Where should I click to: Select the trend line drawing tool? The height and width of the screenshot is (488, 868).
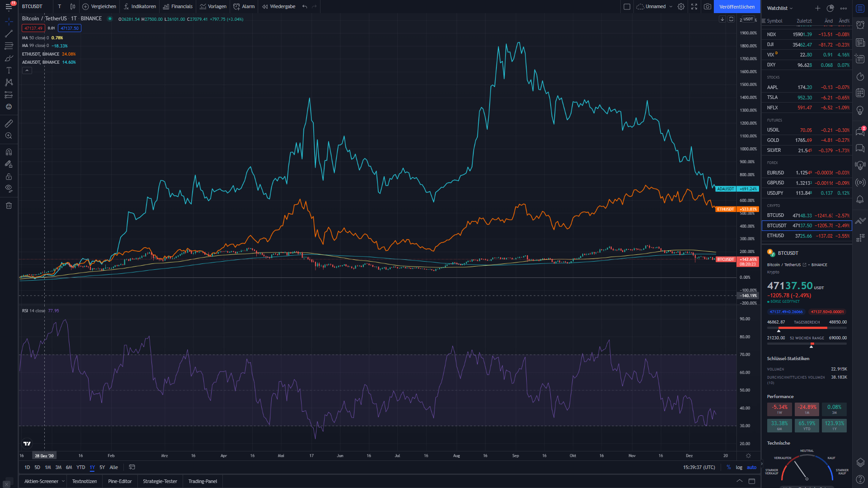9,34
